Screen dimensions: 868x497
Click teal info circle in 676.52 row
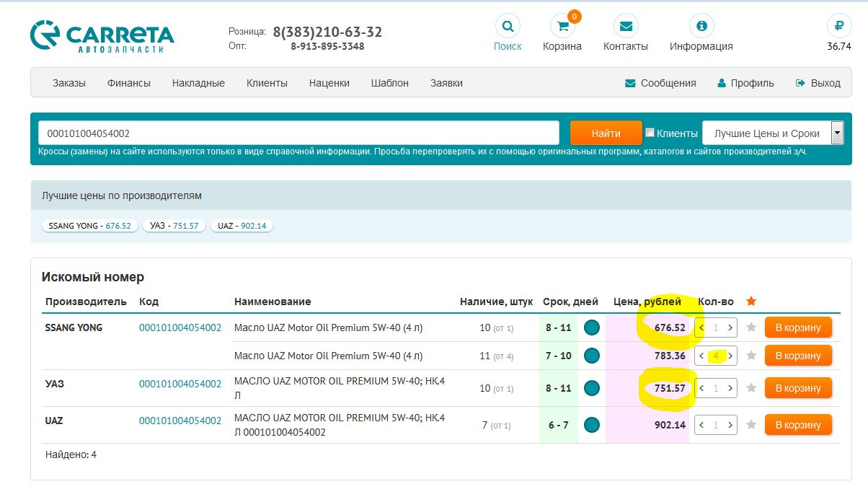591,327
